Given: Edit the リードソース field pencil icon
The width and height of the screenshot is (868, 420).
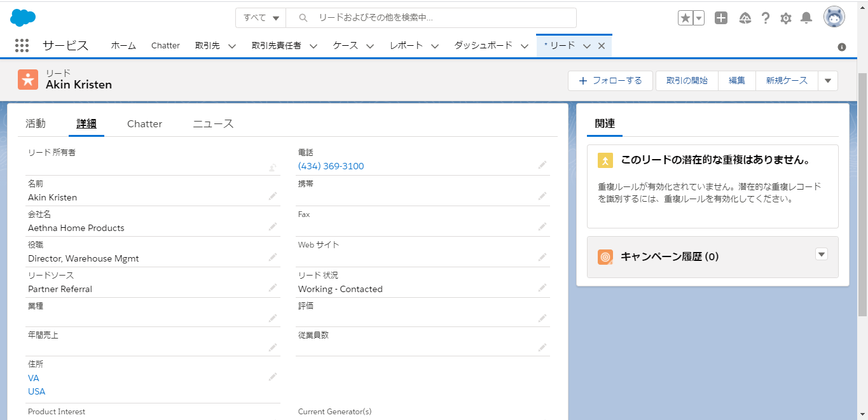Looking at the screenshot, I should coord(272,288).
